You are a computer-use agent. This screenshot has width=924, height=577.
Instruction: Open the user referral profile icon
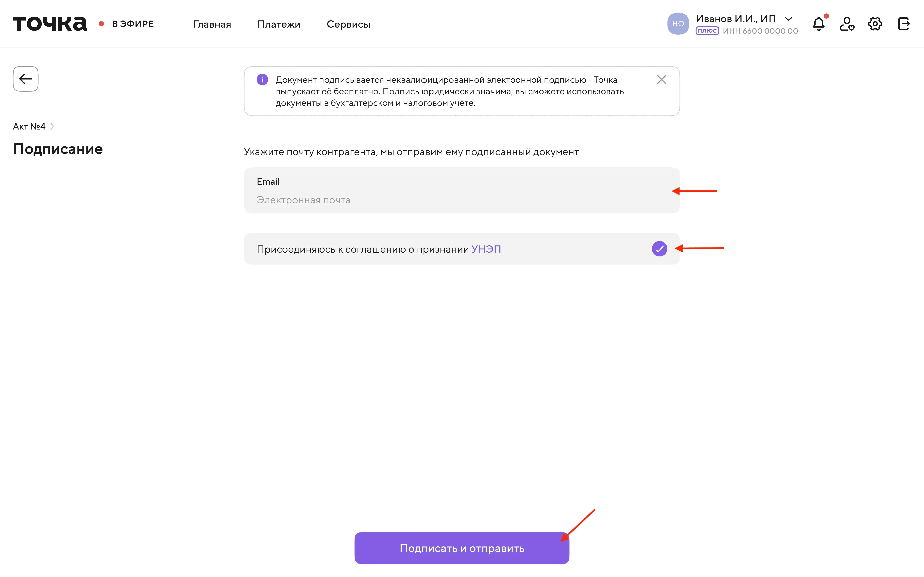coord(847,24)
